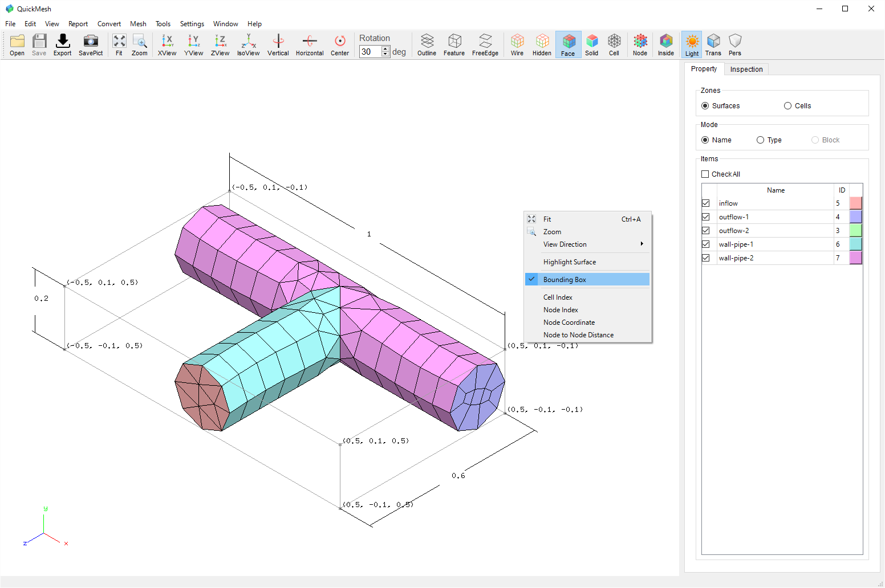Fit the model using toolbar Fit icon
885x588 pixels.
tap(119, 44)
